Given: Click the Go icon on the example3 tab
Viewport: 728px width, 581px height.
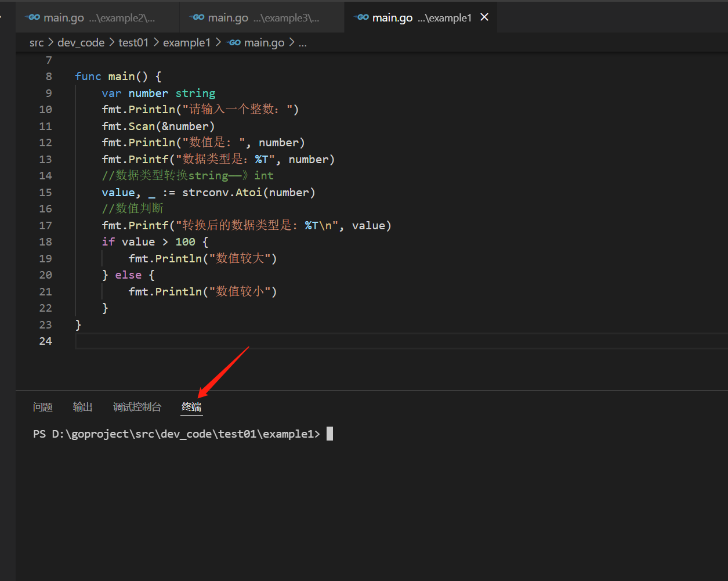Looking at the screenshot, I should (x=197, y=17).
